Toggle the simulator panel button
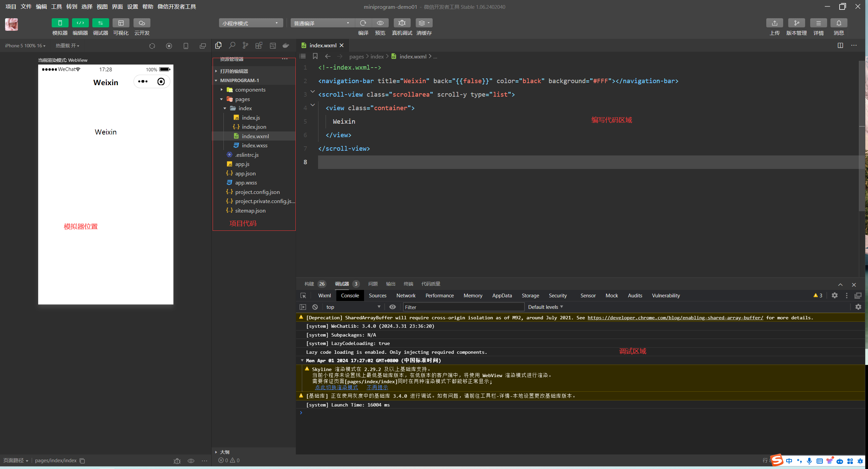868x469 pixels. pyautogui.click(x=60, y=23)
